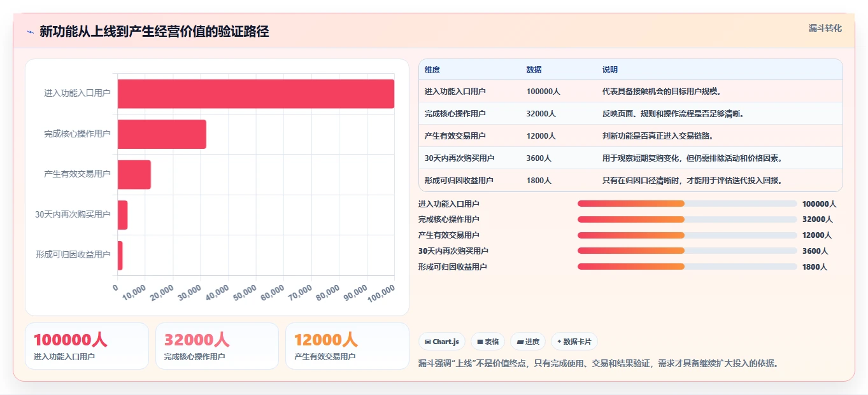Click the dashboard title 新功能从上线到产生经营价值的验证路径
This screenshot has height=395, width=868.
point(154,32)
